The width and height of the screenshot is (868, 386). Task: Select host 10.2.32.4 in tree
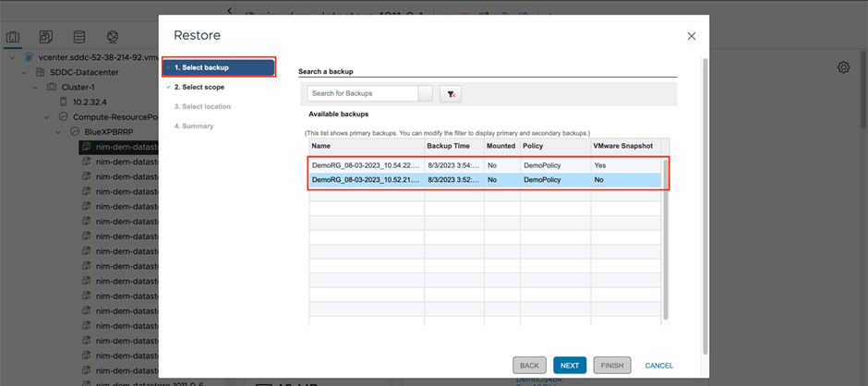click(78, 102)
